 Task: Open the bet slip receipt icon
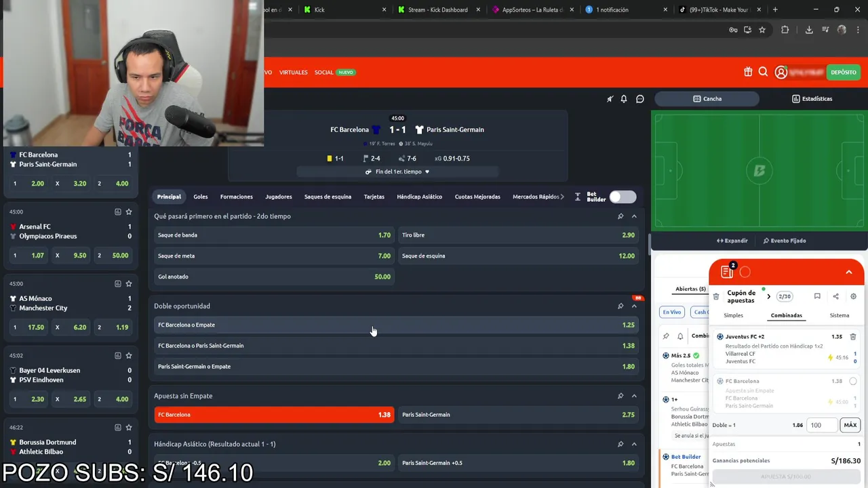coord(727,272)
